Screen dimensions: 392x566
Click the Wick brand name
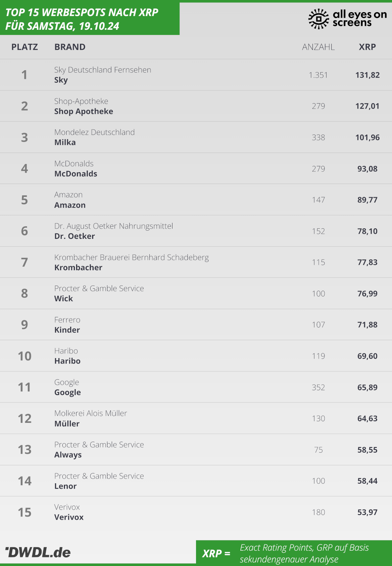(64, 298)
